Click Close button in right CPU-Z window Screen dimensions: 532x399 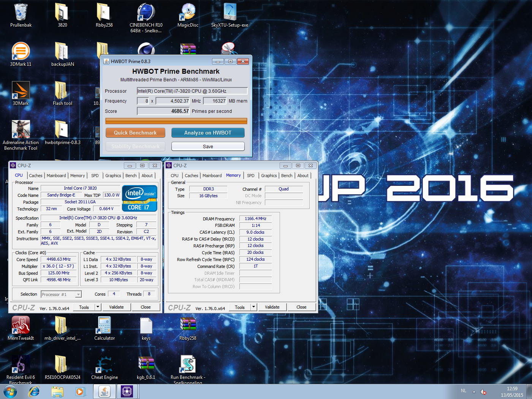tap(301, 307)
